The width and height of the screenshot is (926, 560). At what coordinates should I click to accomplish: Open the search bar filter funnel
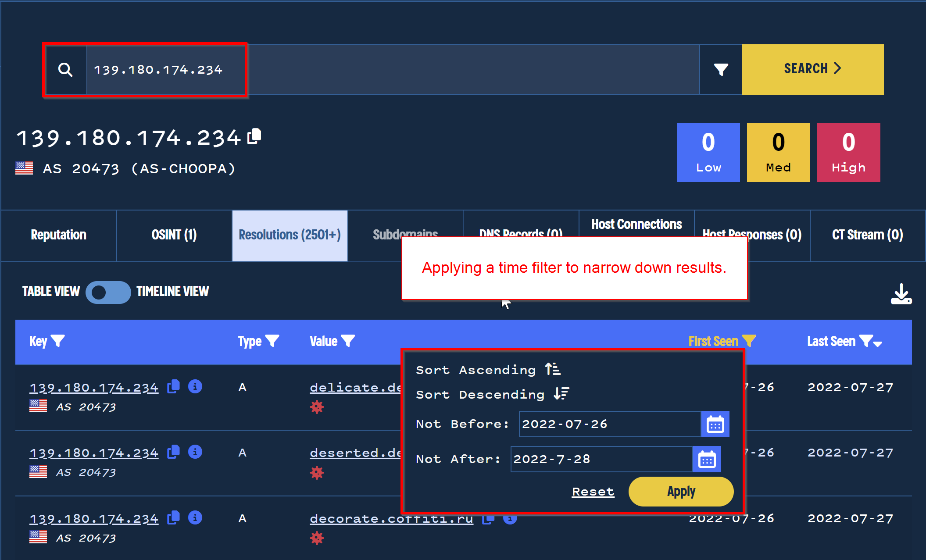point(721,70)
